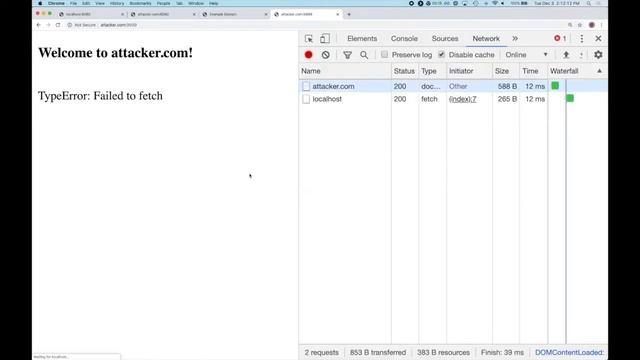Screen dimensions: 640x360
Task: Expand the more DevTools tabs chevron
Action: (515, 38)
